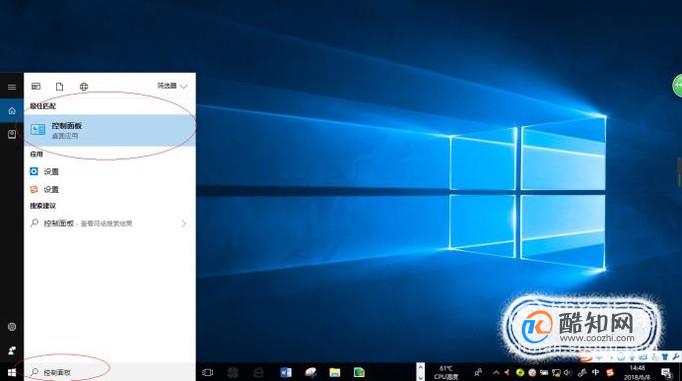Screen dimensions: 682x381
Task: Open the feedback icon in sidebar
Action: pos(12,350)
